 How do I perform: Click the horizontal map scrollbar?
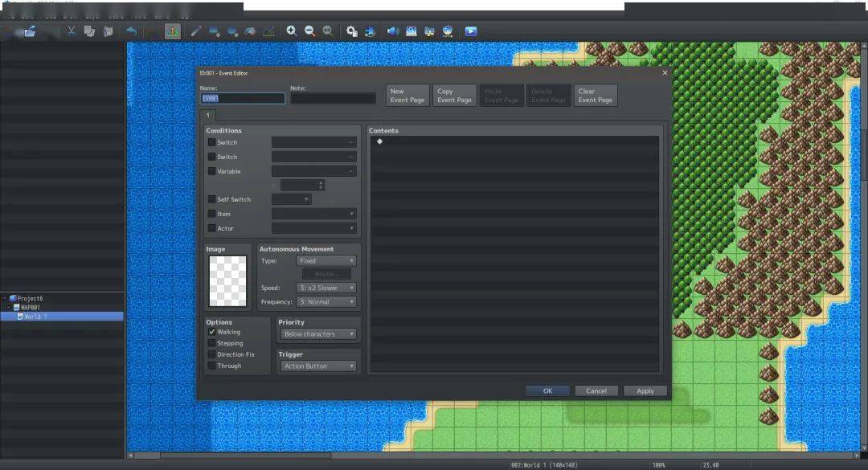[x=246, y=456]
